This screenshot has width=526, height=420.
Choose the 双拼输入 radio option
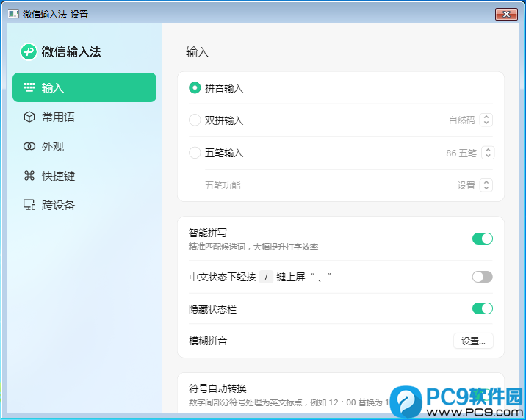[x=195, y=120]
